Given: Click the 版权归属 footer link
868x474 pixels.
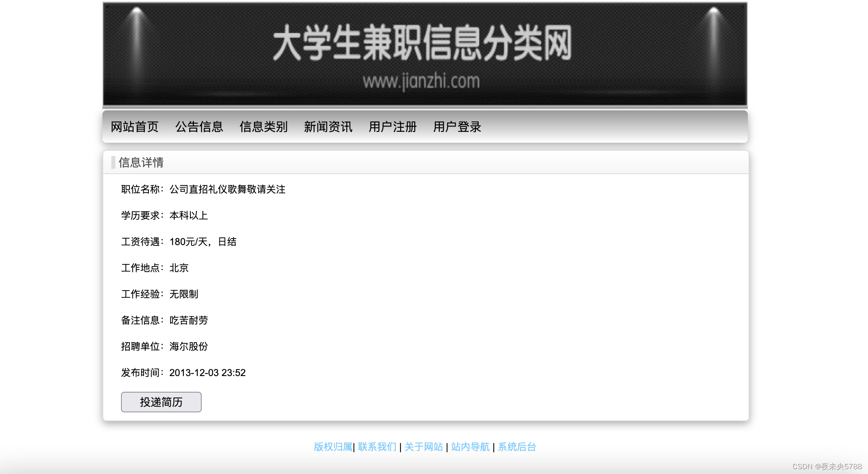Looking at the screenshot, I should (333, 447).
